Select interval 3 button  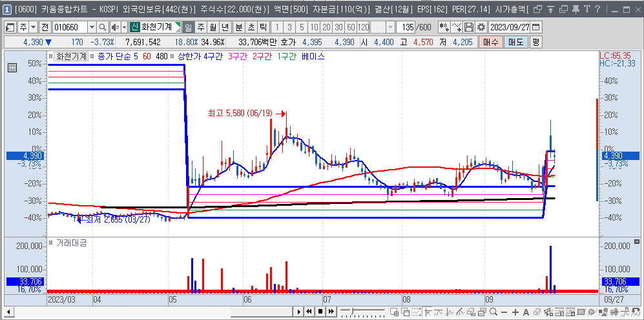[289, 28]
